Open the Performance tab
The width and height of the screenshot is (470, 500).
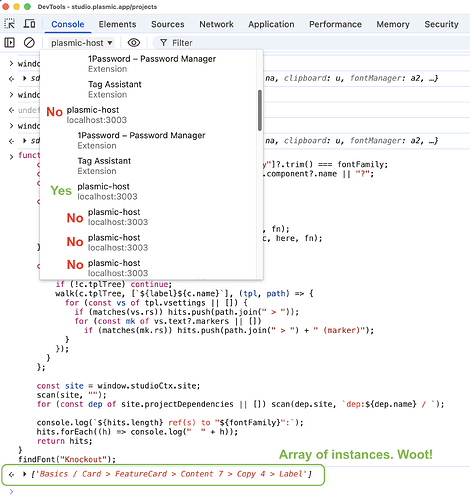click(335, 24)
